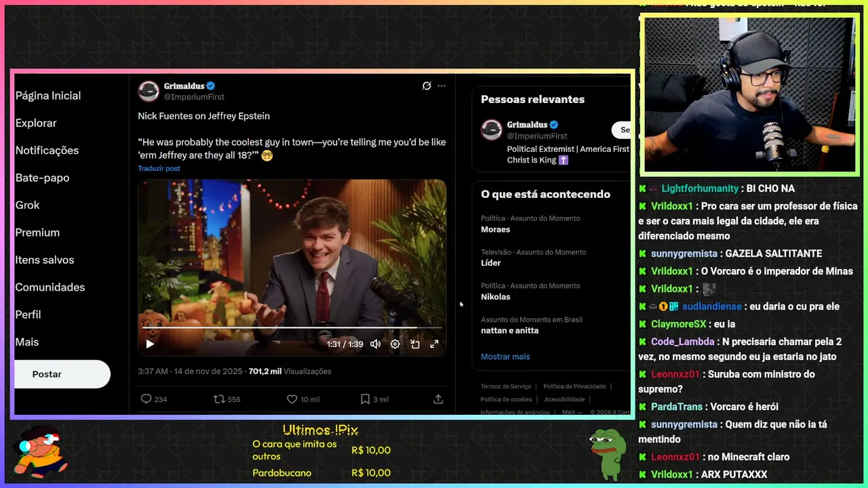Screen dimensions: 868x488
Task: Click chat username Lightforhumanity
Action: point(700,188)
